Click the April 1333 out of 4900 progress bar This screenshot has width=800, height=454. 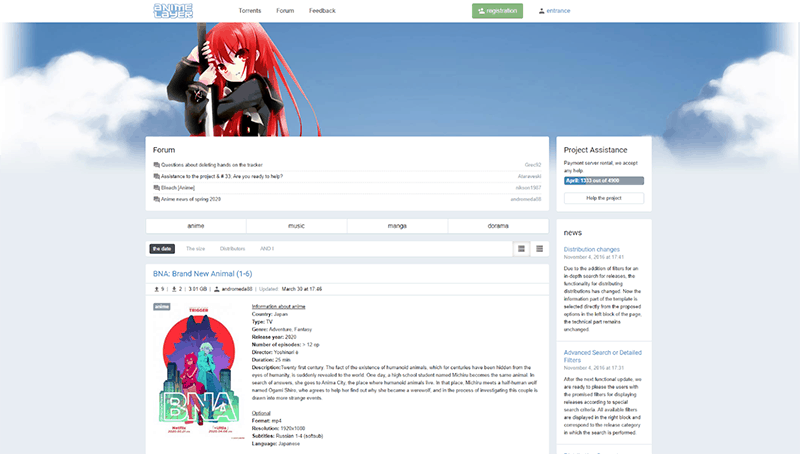pyautogui.click(x=604, y=181)
